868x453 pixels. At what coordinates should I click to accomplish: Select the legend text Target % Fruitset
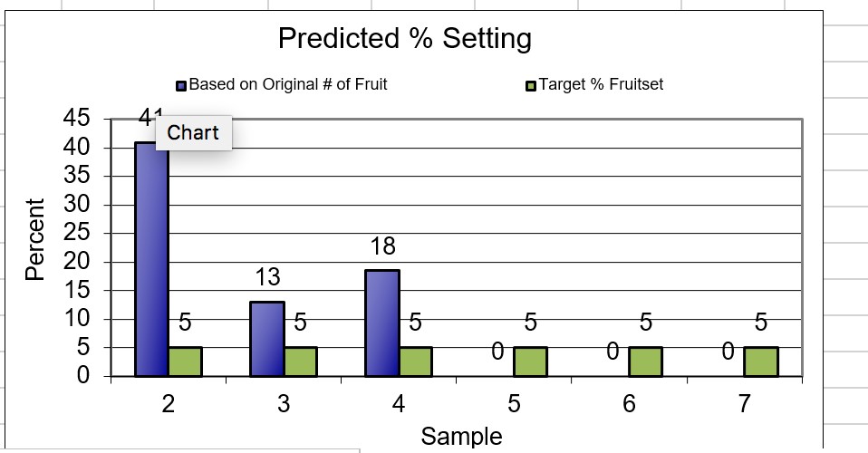[x=601, y=85]
